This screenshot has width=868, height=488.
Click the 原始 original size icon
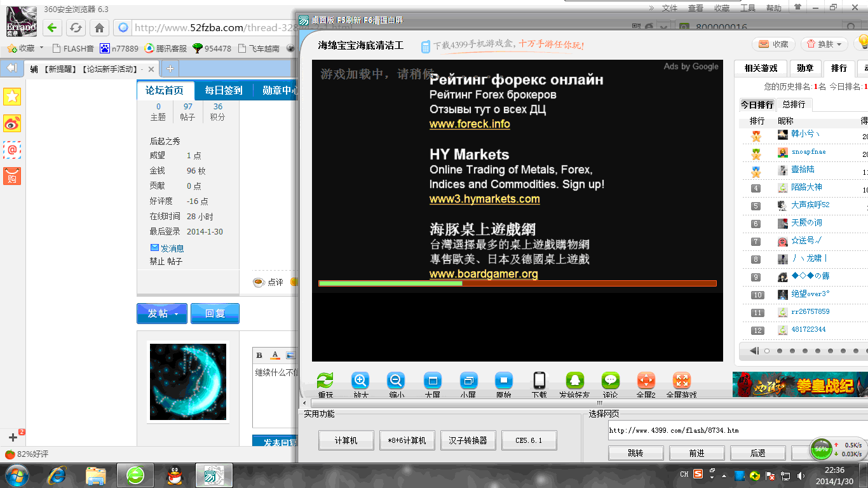[504, 381]
